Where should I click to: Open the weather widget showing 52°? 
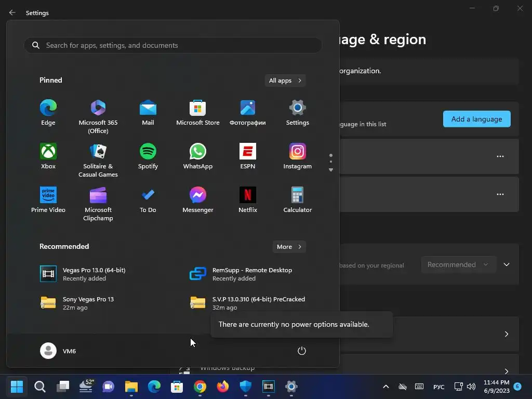coord(86,387)
